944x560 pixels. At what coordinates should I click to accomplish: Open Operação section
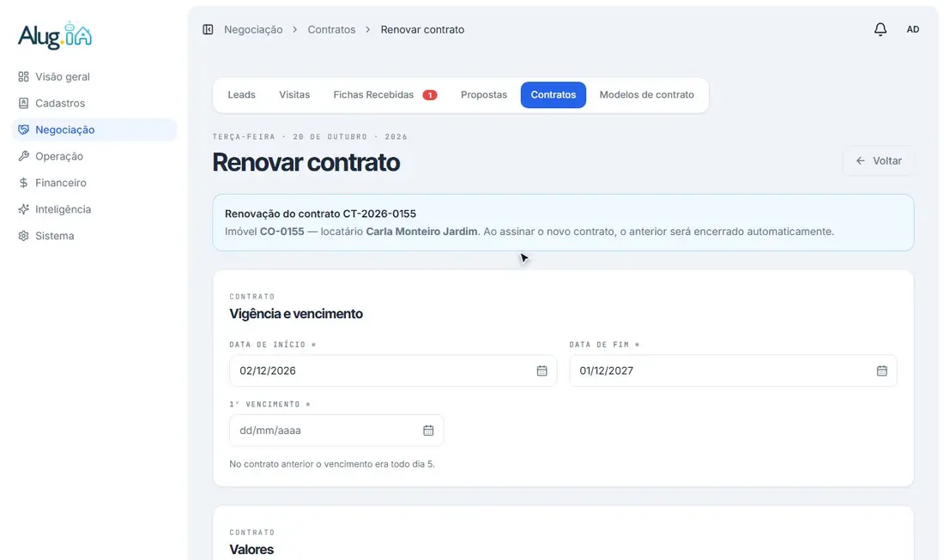(x=94, y=156)
